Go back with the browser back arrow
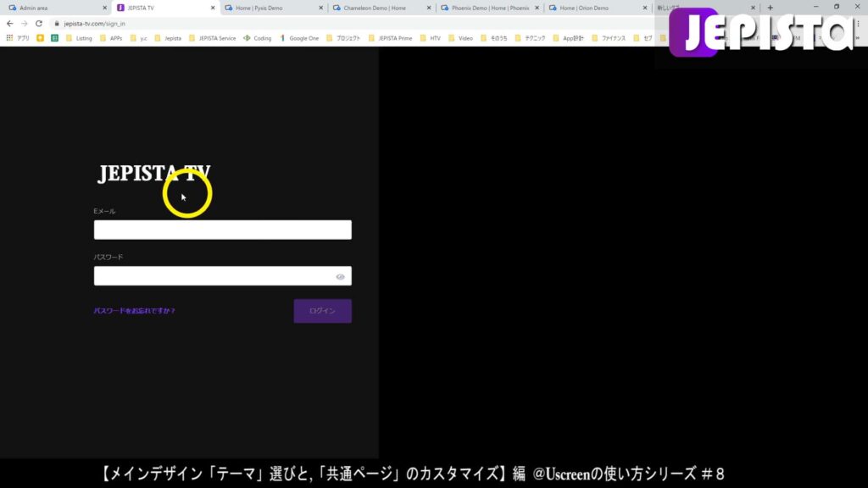Viewport: 868px width, 488px height. (10, 24)
